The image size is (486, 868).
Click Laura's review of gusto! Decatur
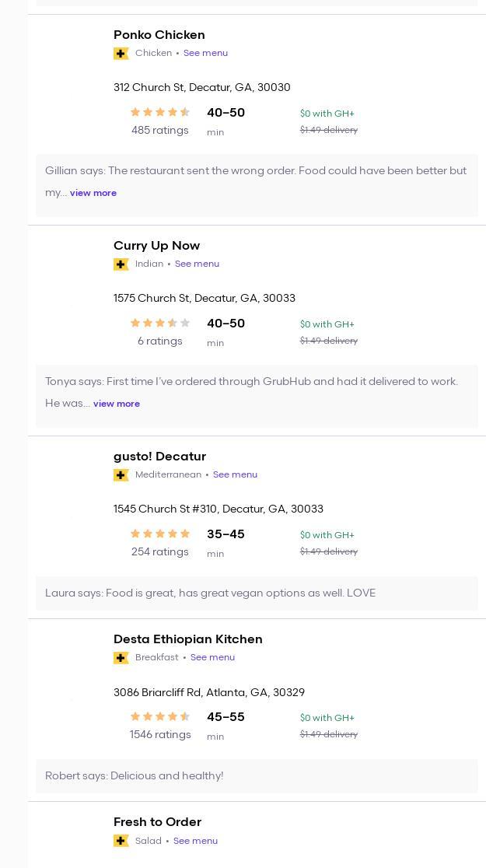[210, 593]
